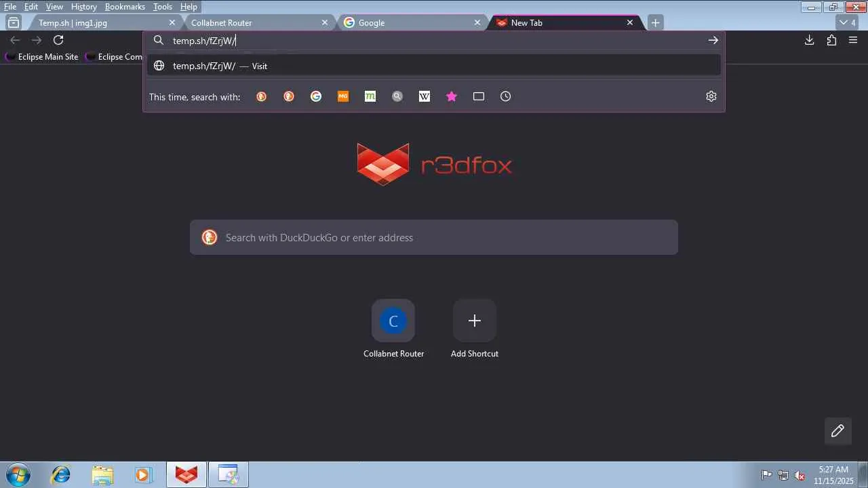
Task: Go forward one page
Action: pos(37,41)
